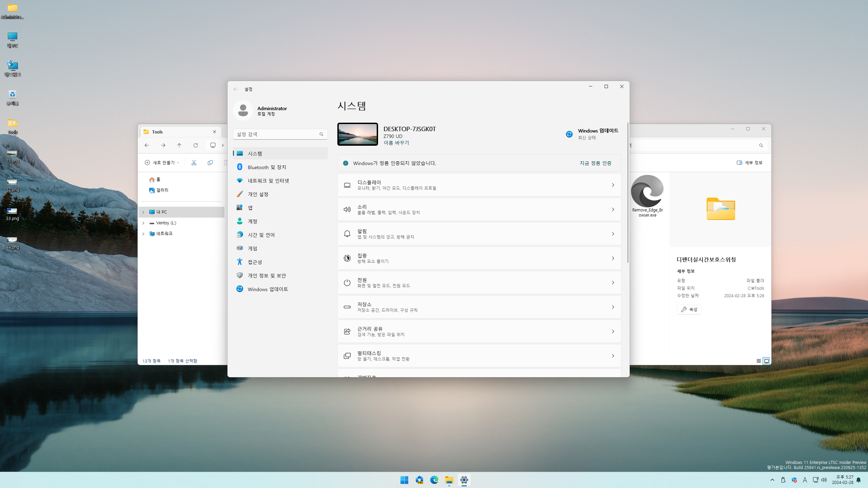
Task: Open Bluetooth 및 장치 settings category
Action: pyautogui.click(x=280, y=167)
